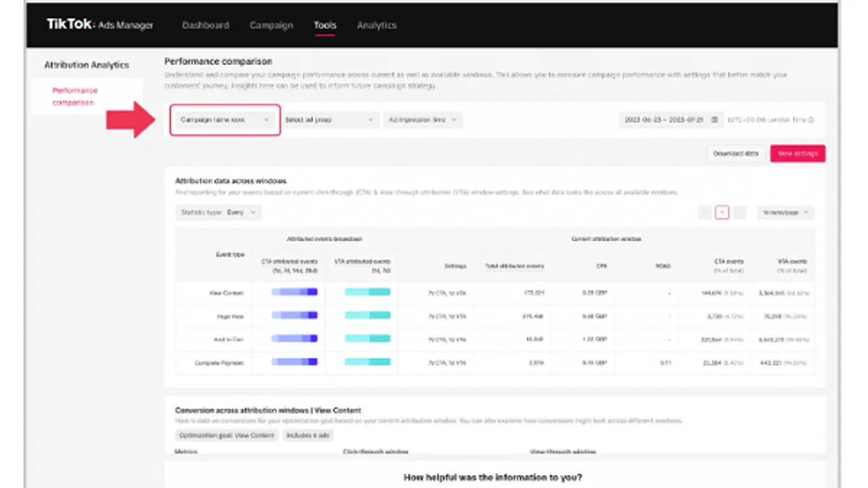Click the Attribution Analytics sidebar heading
The image size is (868, 488).
pos(87,64)
